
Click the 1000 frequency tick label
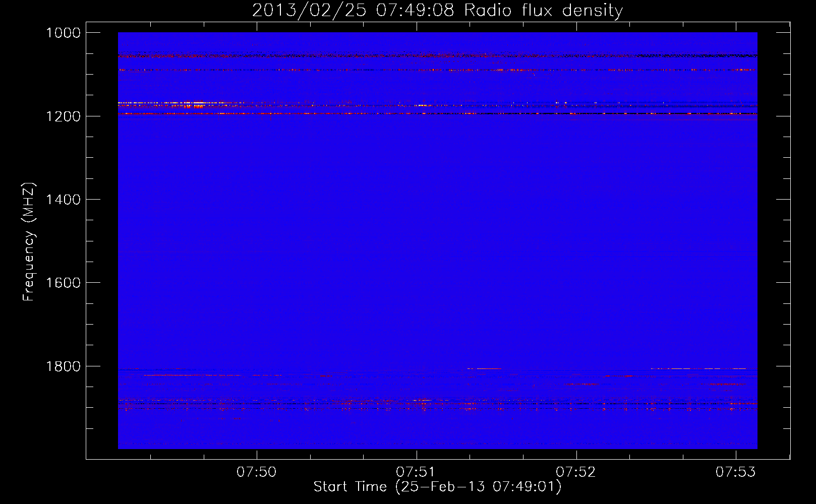point(63,33)
